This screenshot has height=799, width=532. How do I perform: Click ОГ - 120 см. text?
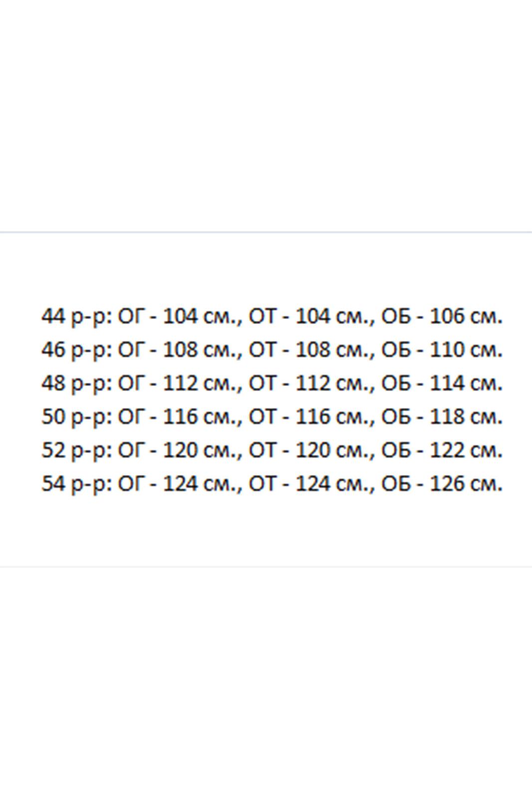[x=179, y=450]
